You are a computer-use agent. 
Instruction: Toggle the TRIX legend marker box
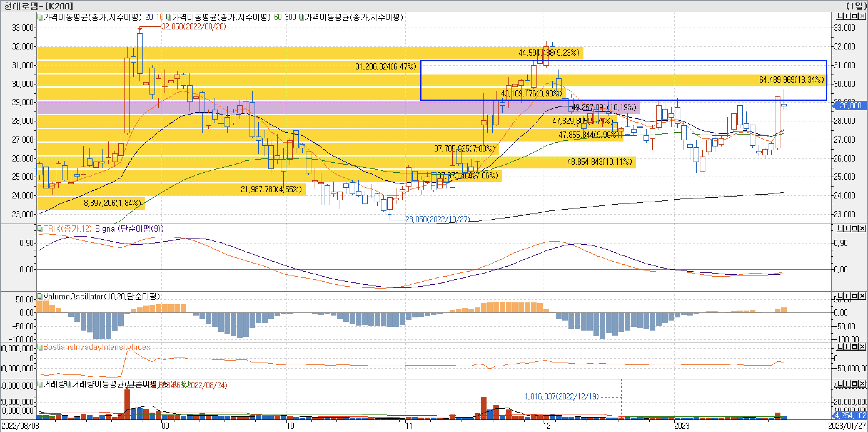[x=40, y=229]
